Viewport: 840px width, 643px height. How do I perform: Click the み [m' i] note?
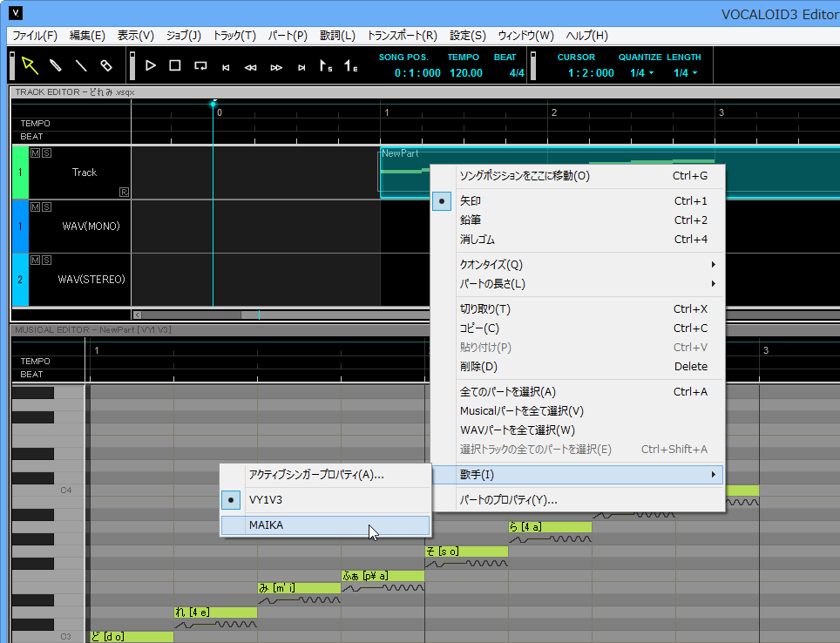click(x=299, y=588)
